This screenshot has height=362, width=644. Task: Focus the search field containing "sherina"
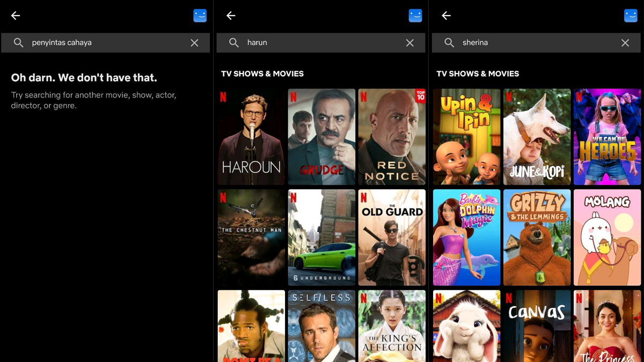coord(536,43)
